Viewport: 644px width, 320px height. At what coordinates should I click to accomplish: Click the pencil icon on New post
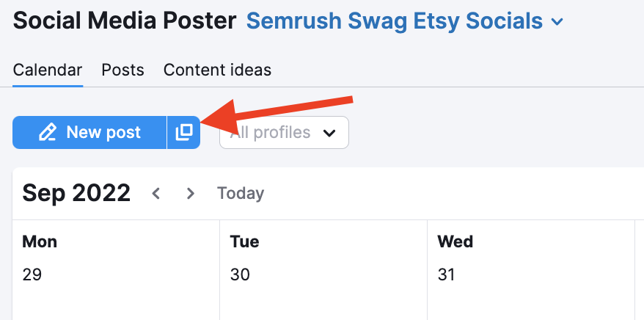point(48,132)
